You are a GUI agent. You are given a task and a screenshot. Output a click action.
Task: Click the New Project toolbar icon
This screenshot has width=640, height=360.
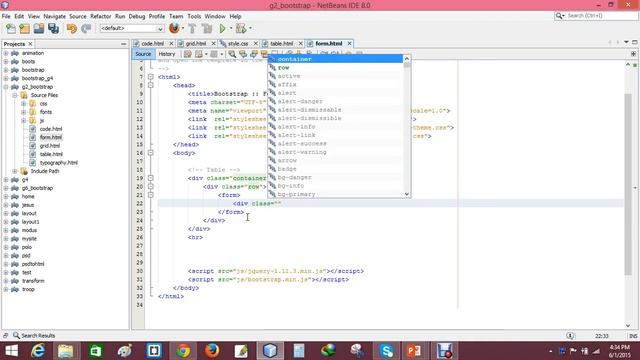24,29
